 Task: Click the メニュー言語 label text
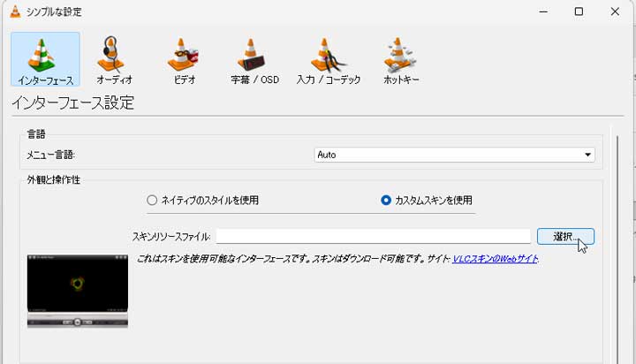50,155
